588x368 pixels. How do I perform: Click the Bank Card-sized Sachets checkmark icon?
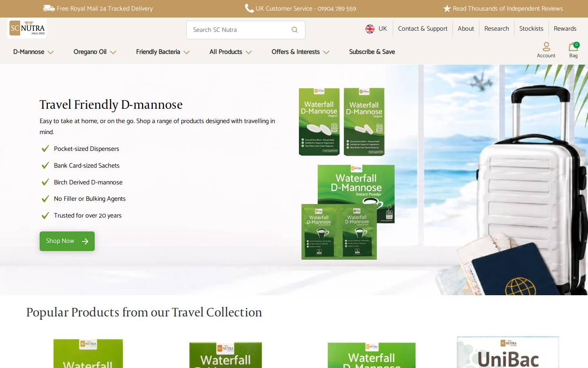tap(45, 165)
